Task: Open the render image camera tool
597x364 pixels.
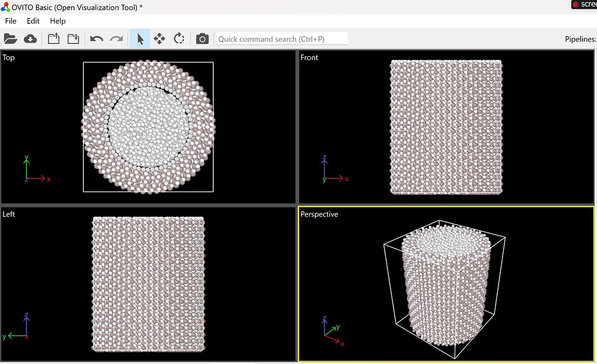Action: click(x=202, y=38)
